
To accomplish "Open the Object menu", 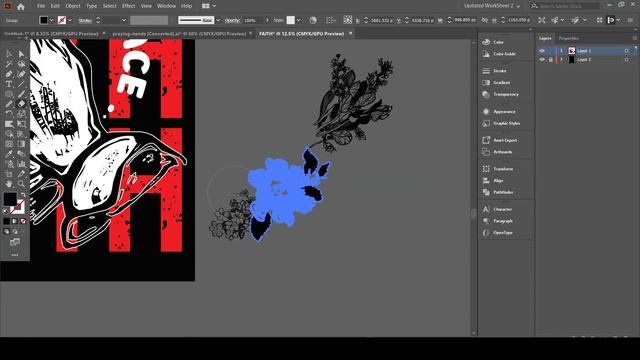I will pos(73,6).
